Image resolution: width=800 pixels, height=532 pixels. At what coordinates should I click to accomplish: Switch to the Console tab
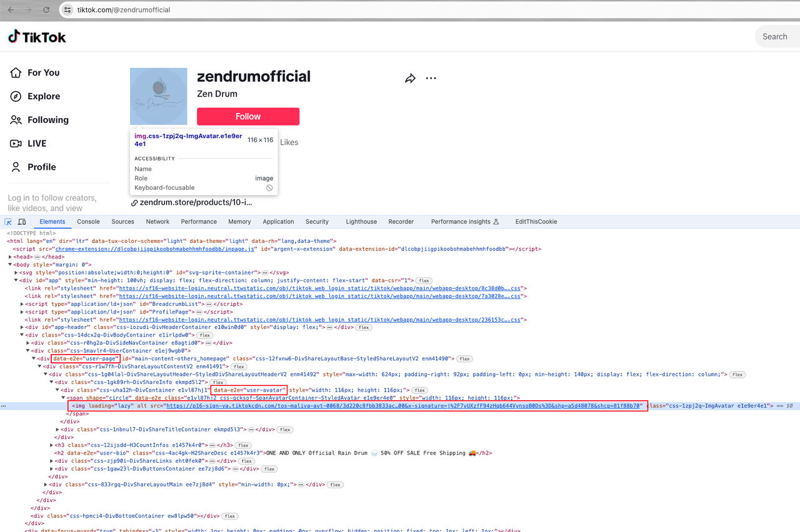click(x=88, y=222)
